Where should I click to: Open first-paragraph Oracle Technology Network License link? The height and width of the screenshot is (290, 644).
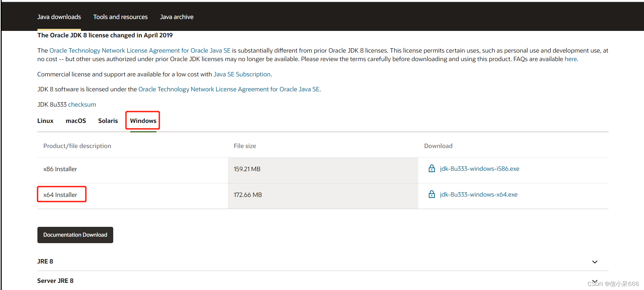point(140,51)
